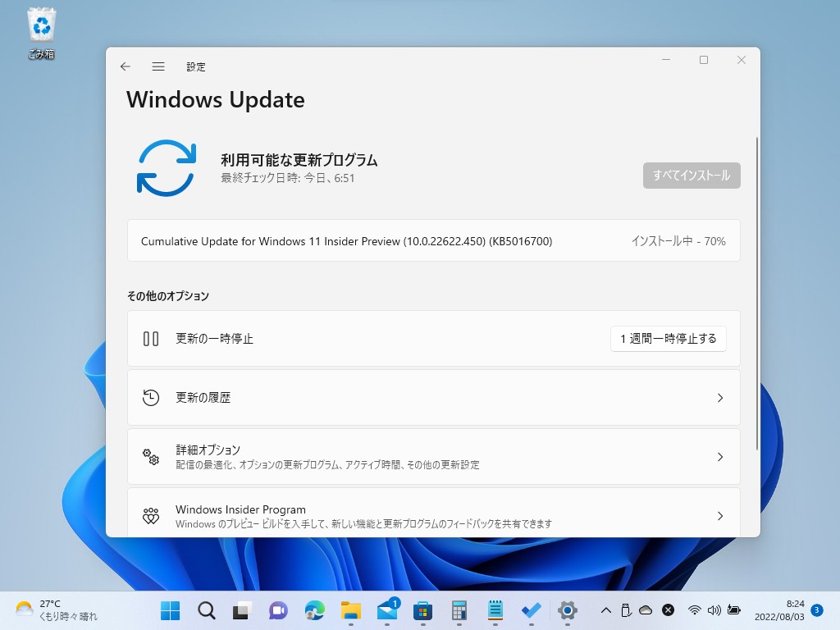Click the back arrow in Settings

[125, 66]
